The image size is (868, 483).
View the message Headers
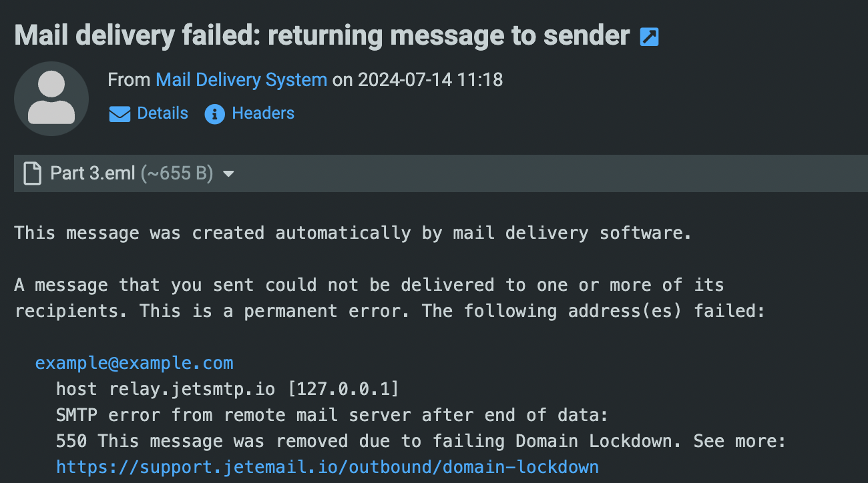pos(263,113)
